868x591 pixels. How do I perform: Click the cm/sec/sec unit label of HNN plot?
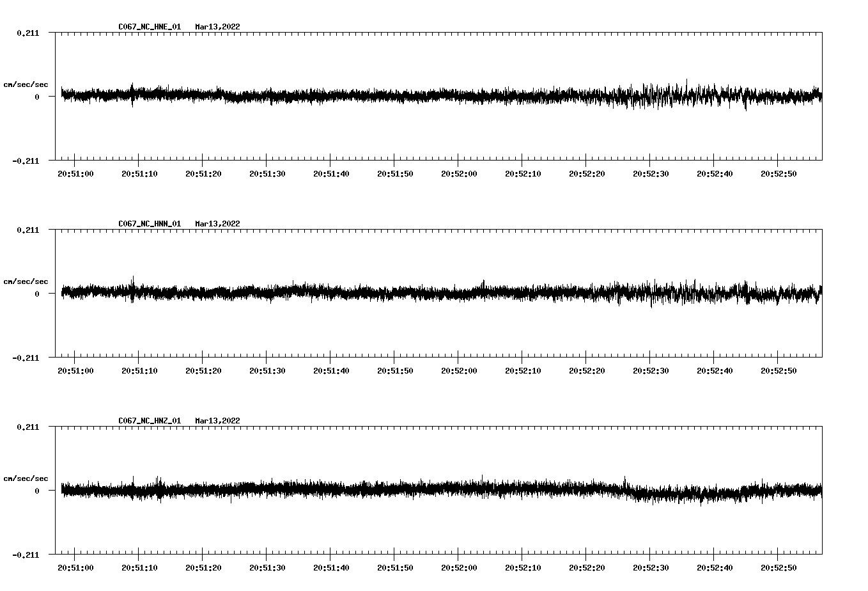26,281
